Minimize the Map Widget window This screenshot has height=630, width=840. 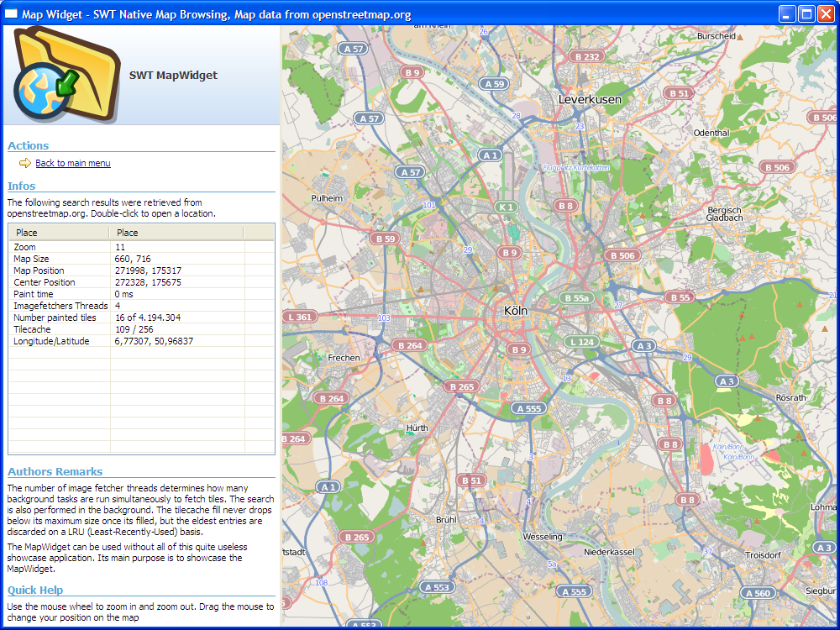786,13
